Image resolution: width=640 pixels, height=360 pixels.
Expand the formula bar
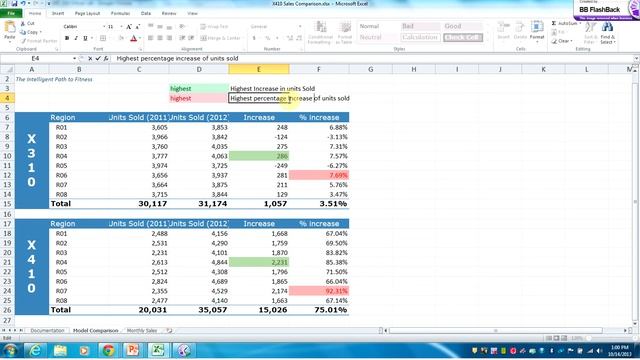(636, 58)
